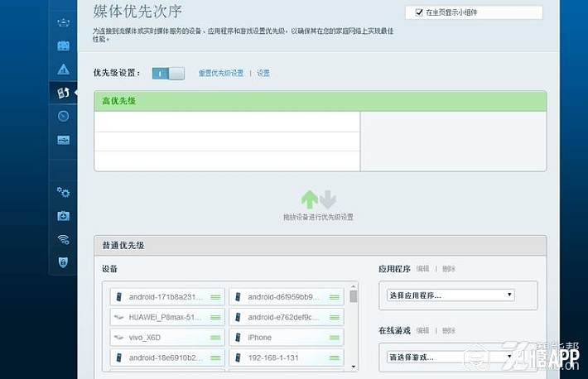Open the Security shield icon
The image size is (588, 379).
[x=63, y=262]
